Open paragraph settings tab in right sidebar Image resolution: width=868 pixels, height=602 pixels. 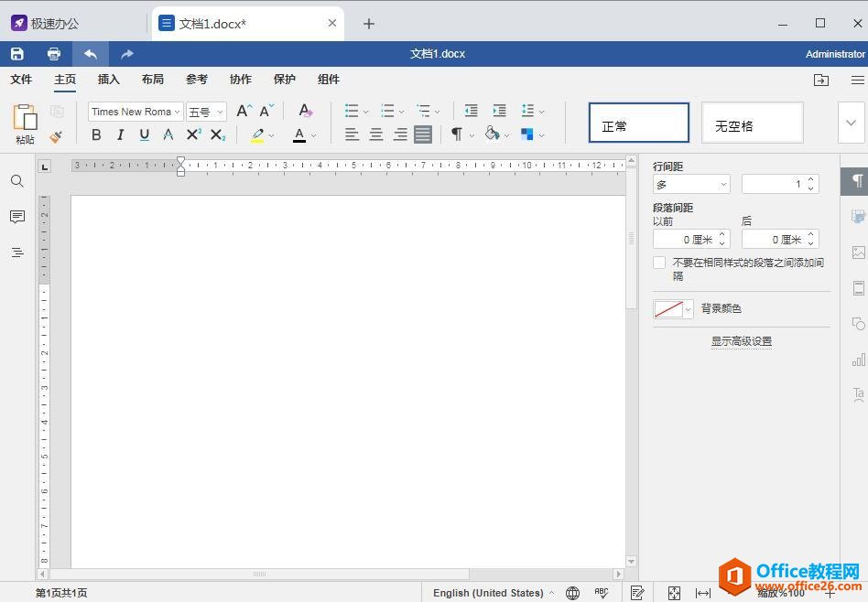click(x=856, y=181)
